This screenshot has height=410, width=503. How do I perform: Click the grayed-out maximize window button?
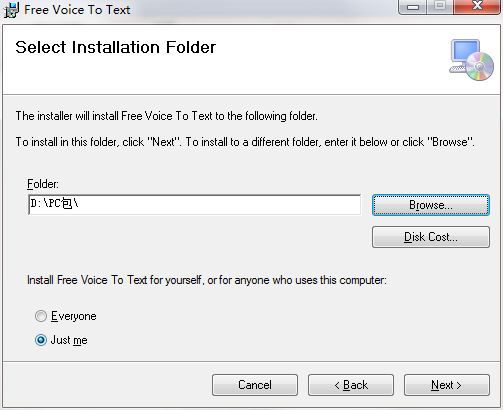tap(440, 6)
